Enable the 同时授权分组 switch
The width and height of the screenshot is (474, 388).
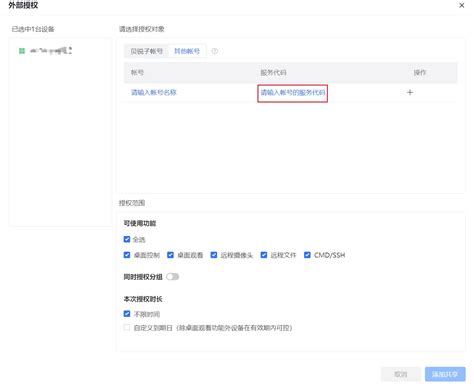point(173,277)
